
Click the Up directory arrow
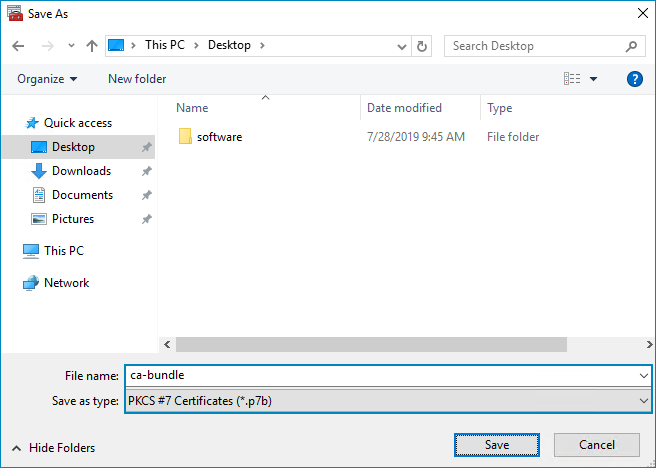(92, 46)
